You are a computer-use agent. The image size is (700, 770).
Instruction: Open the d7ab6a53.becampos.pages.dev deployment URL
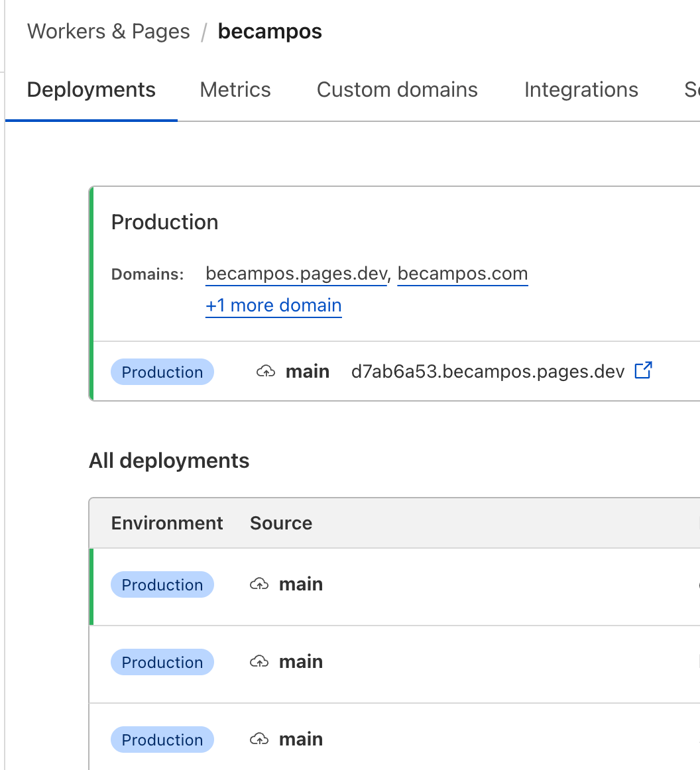coord(488,372)
